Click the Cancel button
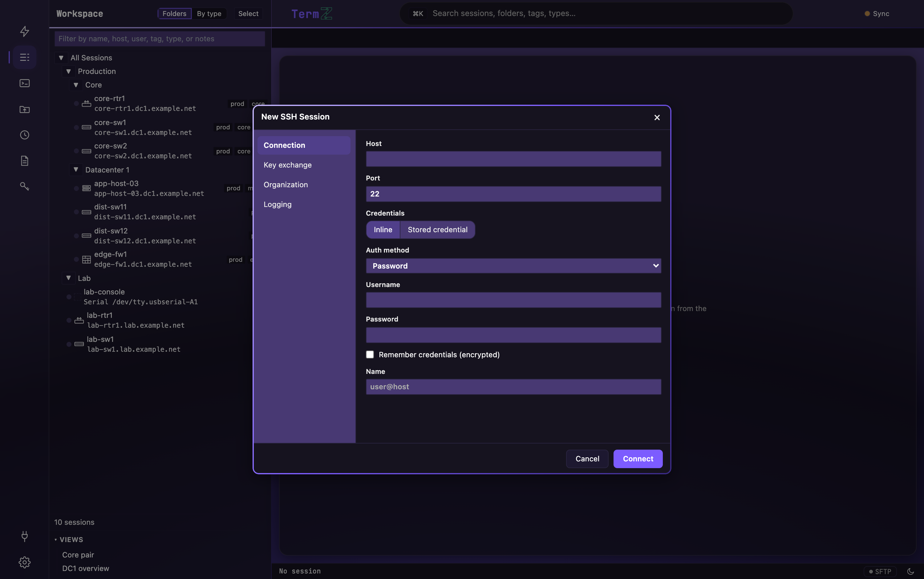Screen dimensions: 924x579 [x=587, y=459]
